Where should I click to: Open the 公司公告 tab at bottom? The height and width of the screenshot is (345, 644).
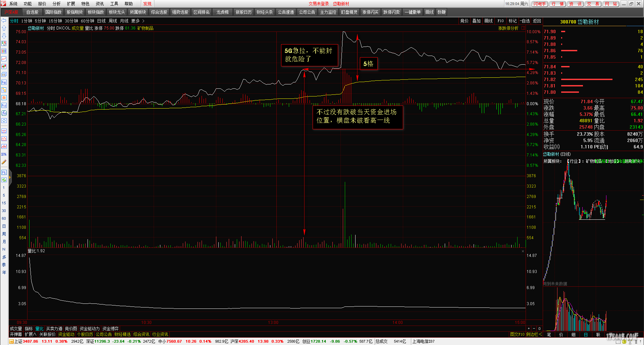(104, 334)
